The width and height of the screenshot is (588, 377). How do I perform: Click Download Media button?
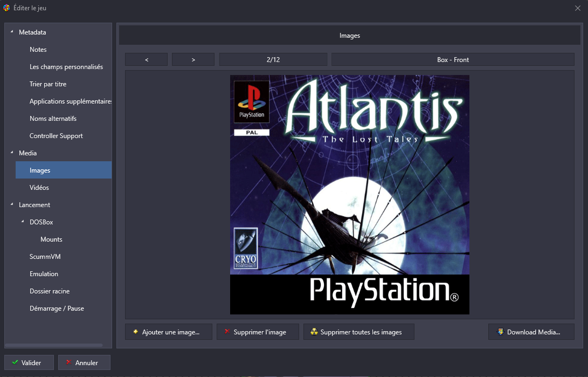[x=531, y=332]
